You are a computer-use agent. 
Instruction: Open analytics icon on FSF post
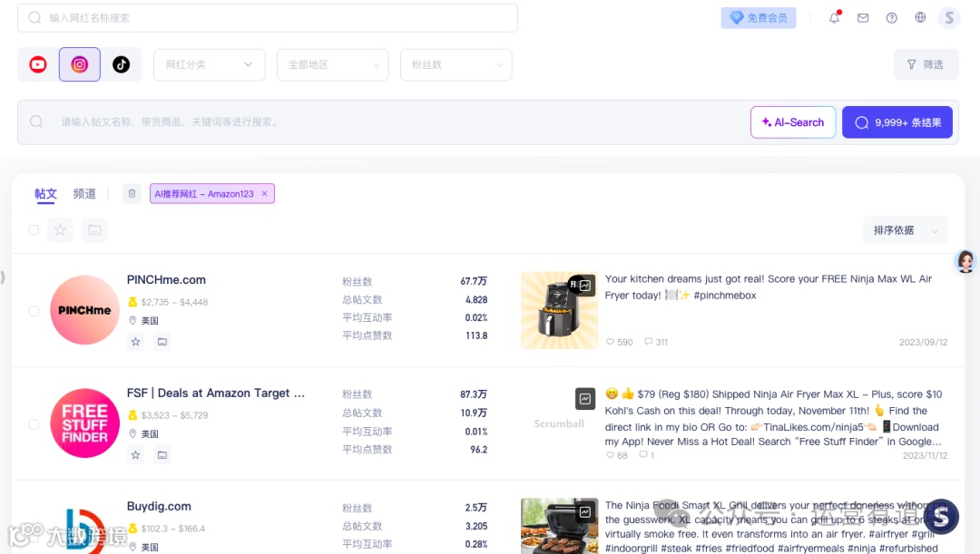click(x=585, y=398)
